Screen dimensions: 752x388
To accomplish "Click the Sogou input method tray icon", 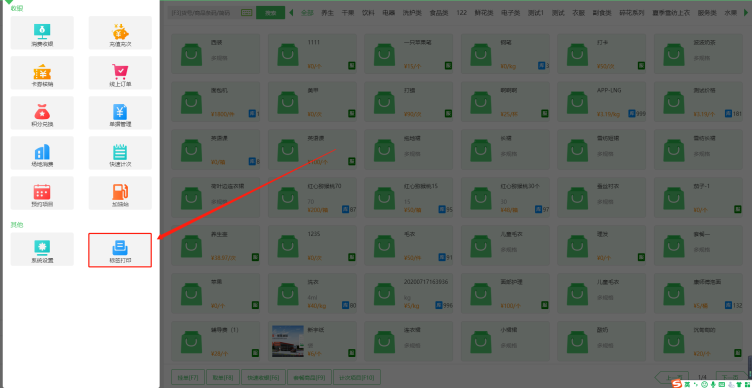I will pyautogui.click(x=676, y=384).
